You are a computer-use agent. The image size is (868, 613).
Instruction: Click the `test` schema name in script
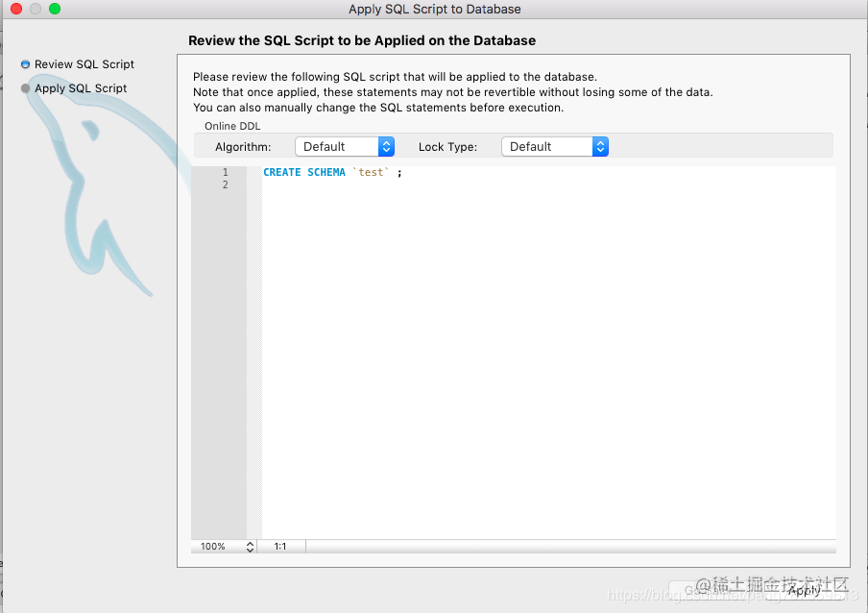click(x=371, y=172)
